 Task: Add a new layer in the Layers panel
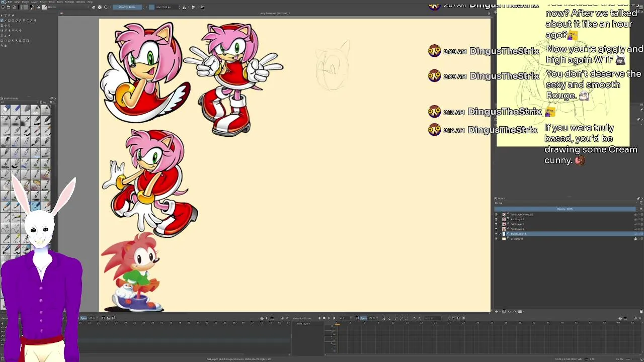pyautogui.click(x=497, y=311)
